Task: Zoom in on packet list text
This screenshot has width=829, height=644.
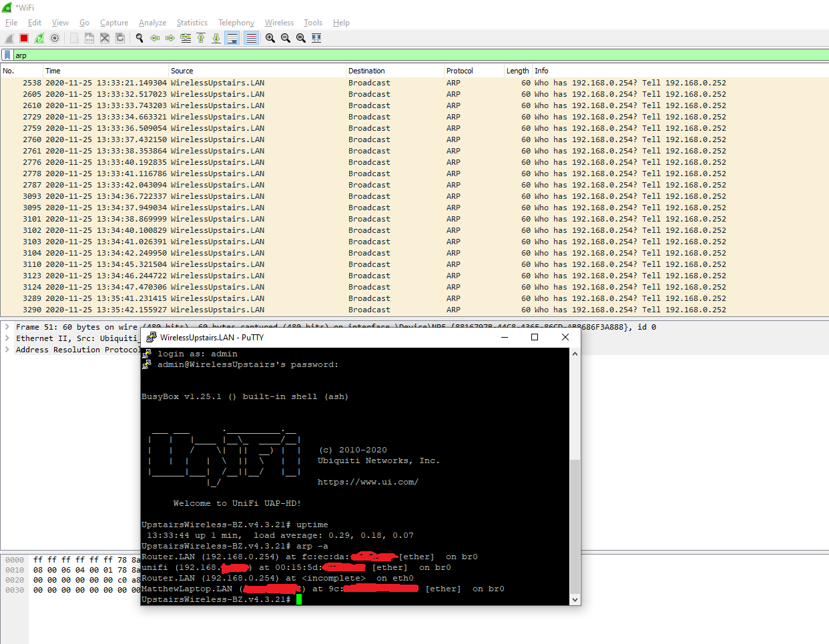Action: [x=270, y=38]
